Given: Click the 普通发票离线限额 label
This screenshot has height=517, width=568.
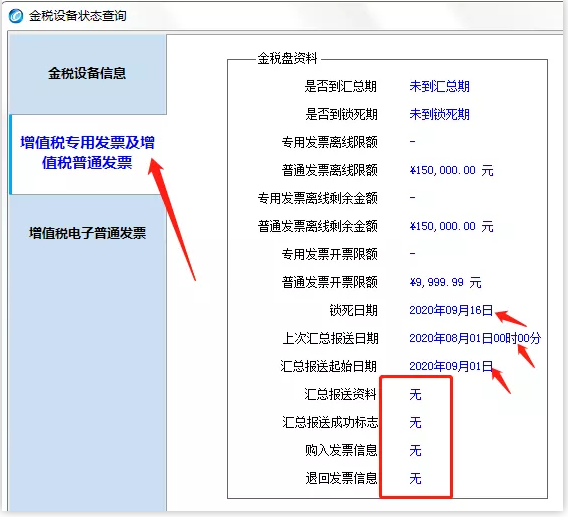Looking at the screenshot, I should pos(329,170).
